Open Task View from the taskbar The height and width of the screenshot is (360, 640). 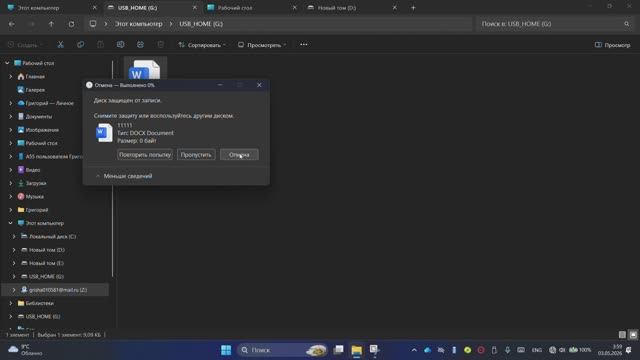point(338,350)
